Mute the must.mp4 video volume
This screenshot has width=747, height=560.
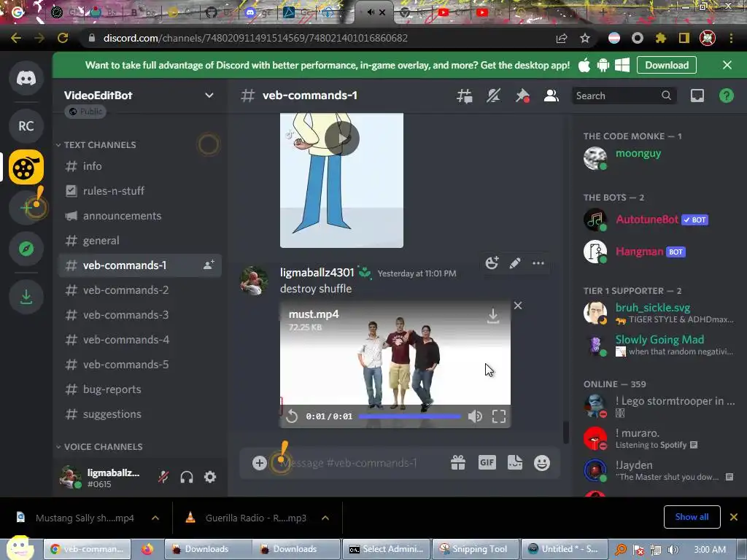pyautogui.click(x=475, y=416)
